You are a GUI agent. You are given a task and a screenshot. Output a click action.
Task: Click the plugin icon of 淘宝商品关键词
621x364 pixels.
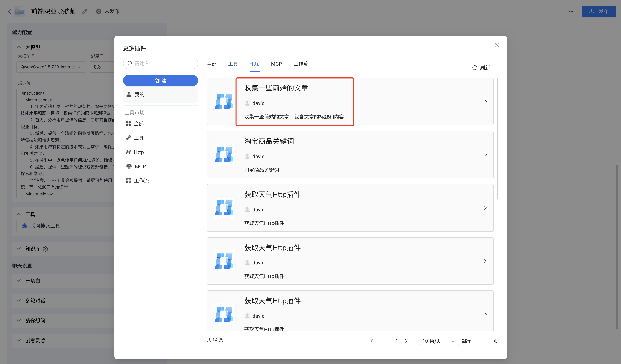click(224, 155)
